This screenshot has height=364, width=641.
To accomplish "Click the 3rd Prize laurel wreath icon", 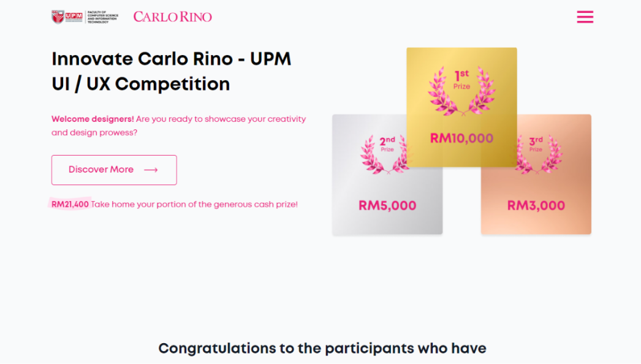I will point(536,153).
